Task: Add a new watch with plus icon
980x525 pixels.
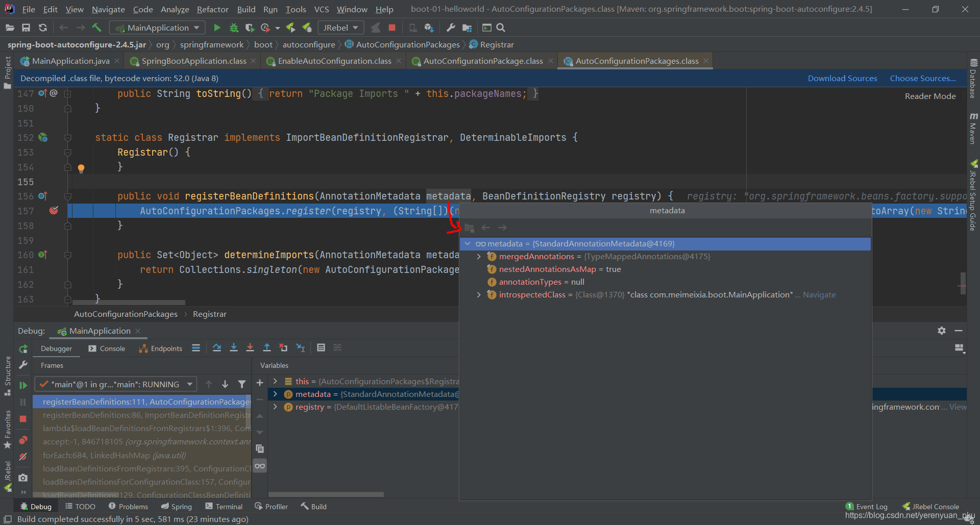Action: (260, 382)
